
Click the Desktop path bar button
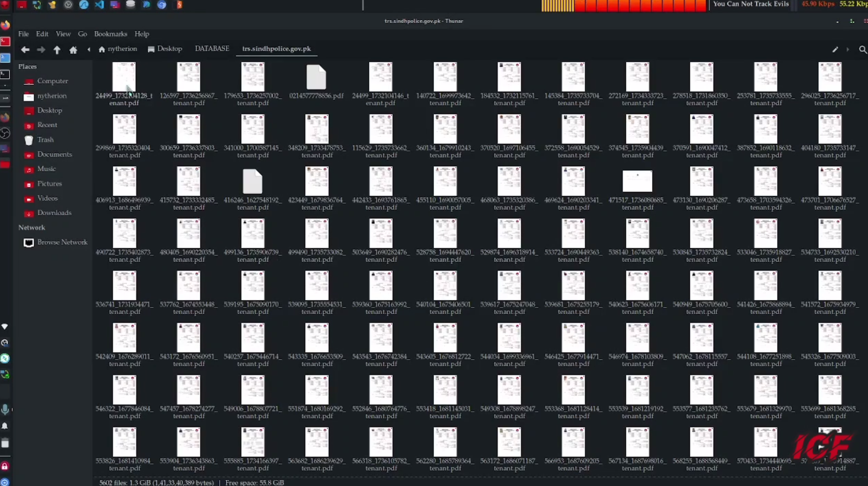tap(165, 49)
